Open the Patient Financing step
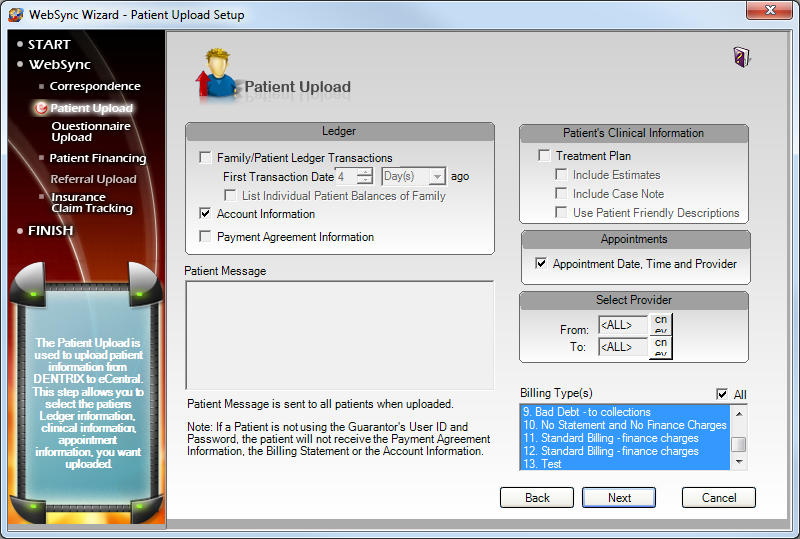800x539 pixels. pos(98,158)
